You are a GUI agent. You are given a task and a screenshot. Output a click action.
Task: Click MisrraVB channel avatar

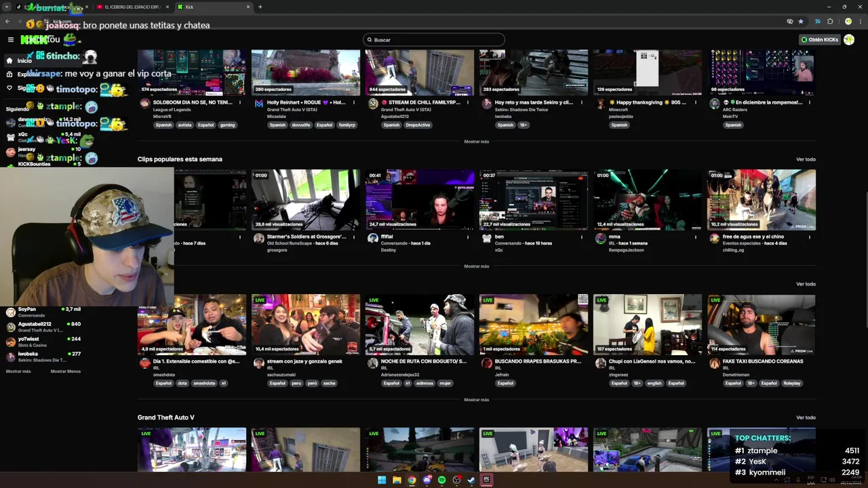pyautogui.click(x=144, y=104)
